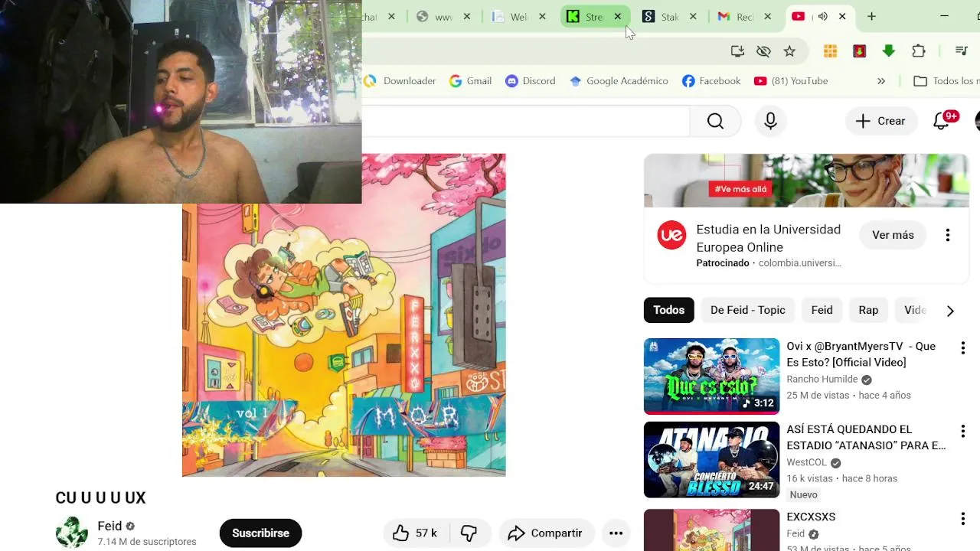Select the Feid filter chip
The width and height of the screenshot is (980, 551).
point(822,310)
